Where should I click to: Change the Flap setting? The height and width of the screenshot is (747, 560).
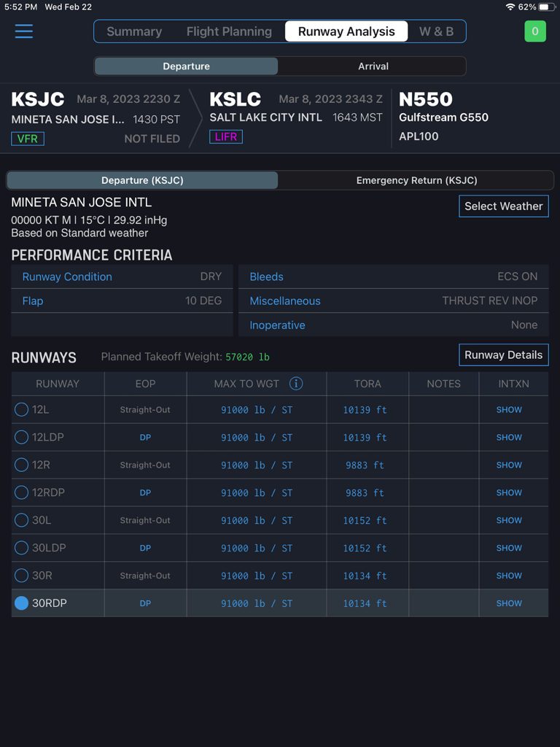pyautogui.click(x=122, y=301)
